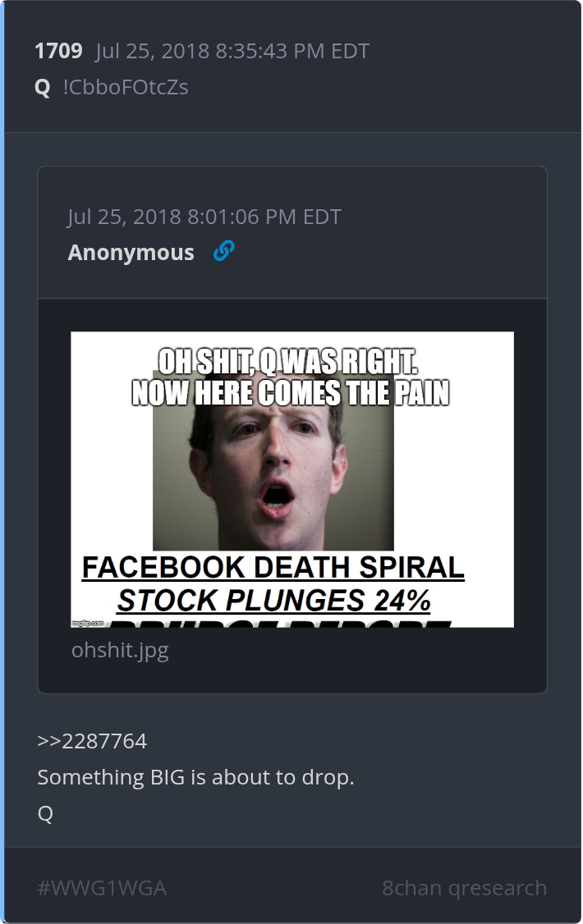Viewport: 583px width, 924px height.
Task: Click the imgflip.com watermark on the image
Action: pos(88,623)
